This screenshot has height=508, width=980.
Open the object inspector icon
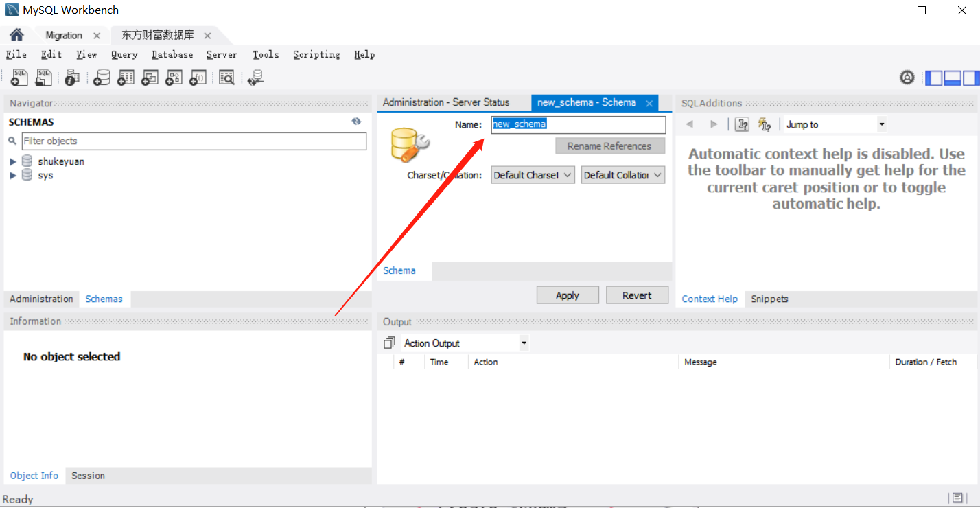(x=72, y=78)
